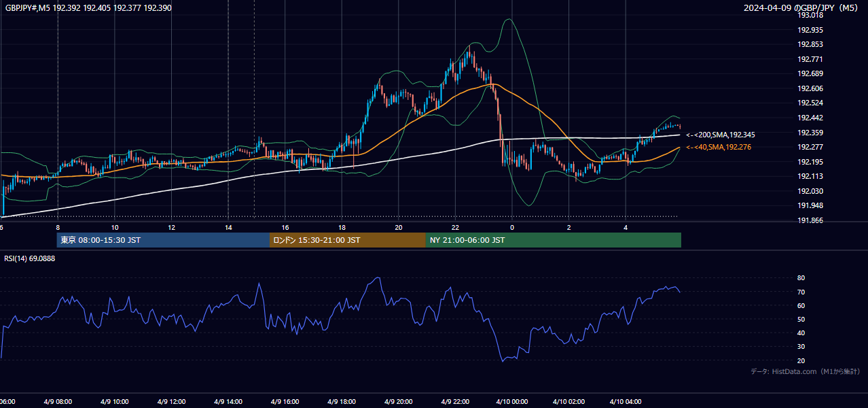Select the 40 SMA 192.276 label
868x408 pixels.
pyautogui.click(x=719, y=147)
